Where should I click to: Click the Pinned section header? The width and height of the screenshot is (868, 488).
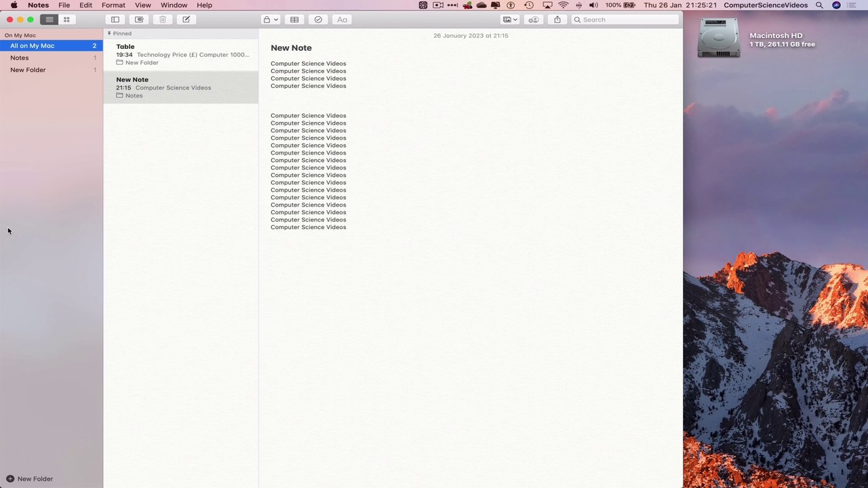pos(120,33)
